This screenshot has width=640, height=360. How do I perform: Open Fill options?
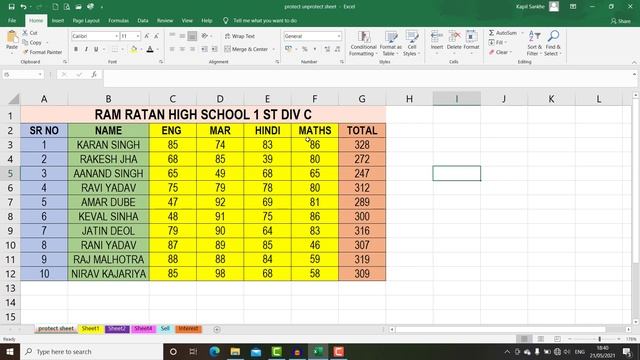(498, 42)
